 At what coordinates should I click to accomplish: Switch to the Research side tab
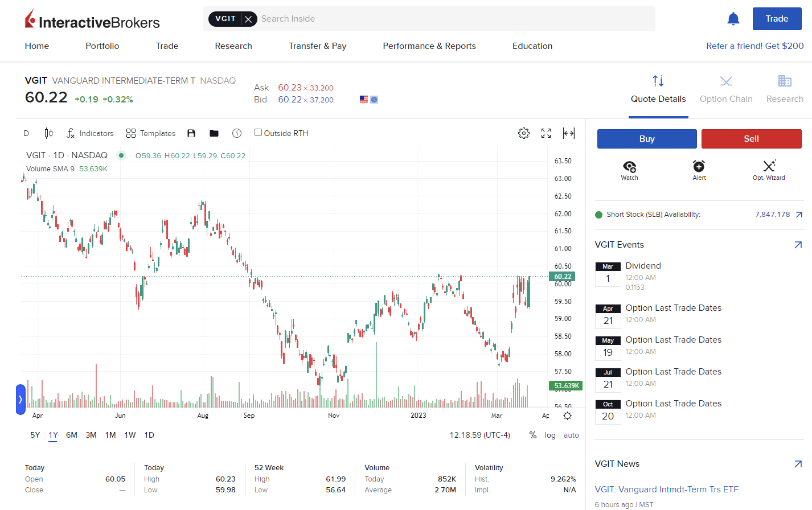785,90
